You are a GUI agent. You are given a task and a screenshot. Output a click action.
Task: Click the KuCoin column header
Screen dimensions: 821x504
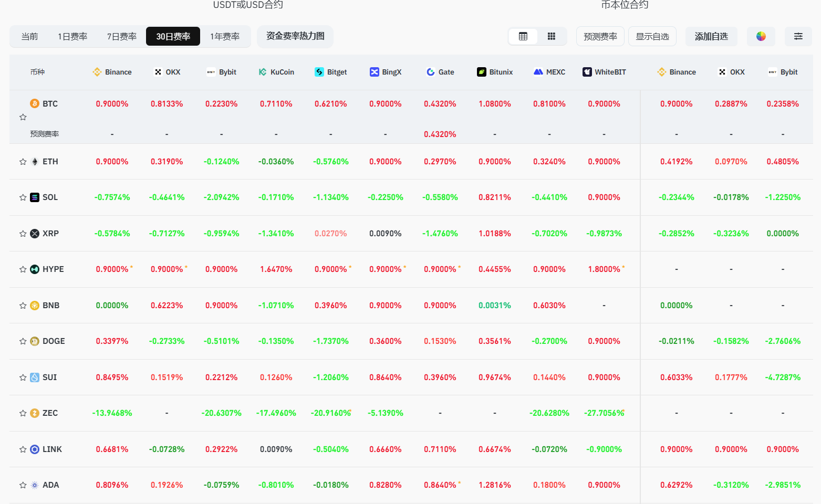tap(276, 72)
